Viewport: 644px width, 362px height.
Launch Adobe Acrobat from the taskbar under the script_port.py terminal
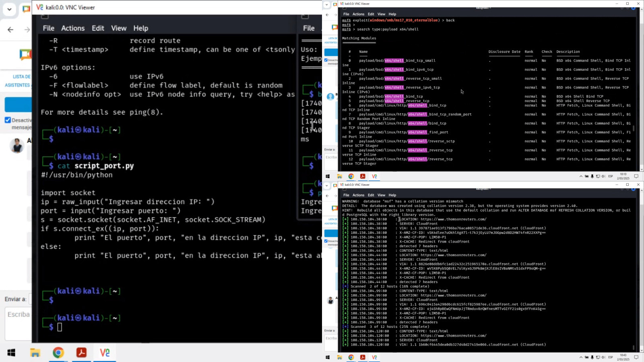81,353
